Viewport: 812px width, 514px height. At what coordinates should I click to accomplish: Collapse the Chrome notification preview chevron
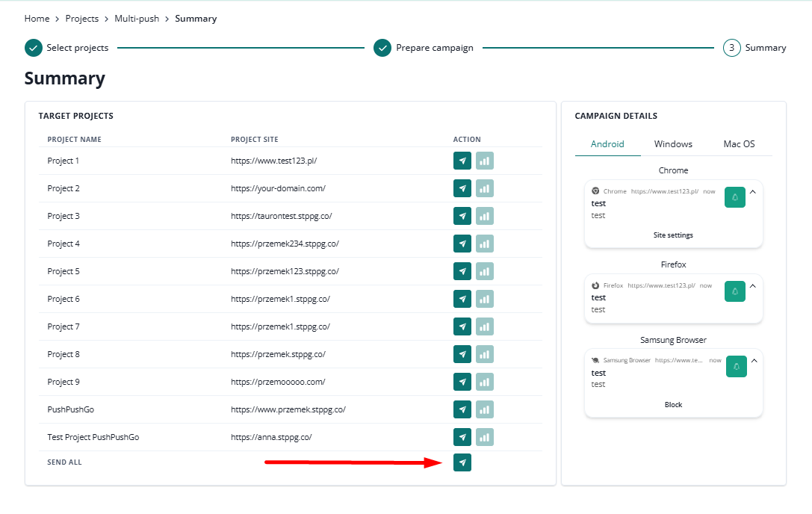pyautogui.click(x=753, y=192)
